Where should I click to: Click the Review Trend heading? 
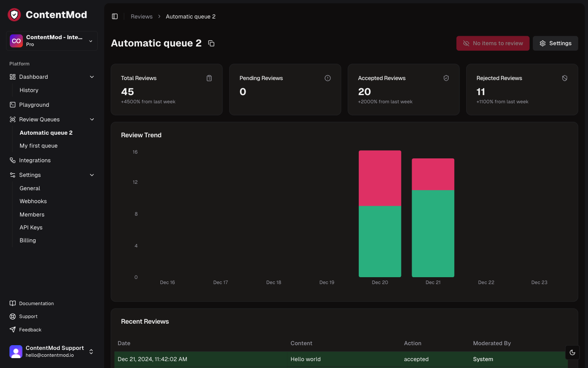(141, 135)
